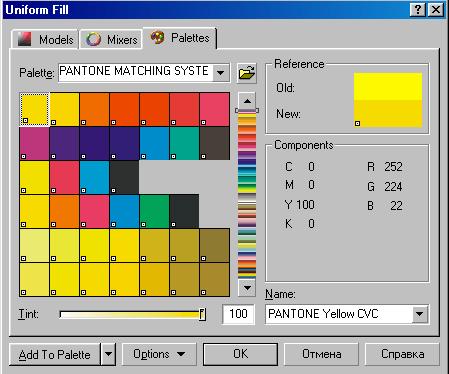Expand the color Name dropdown
Viewport: 449px width, 374px height.
(x=419, y=314)
